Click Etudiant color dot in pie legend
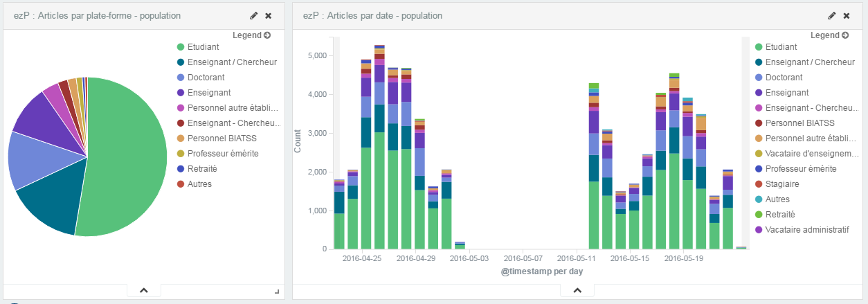 (x=181, y=47)
